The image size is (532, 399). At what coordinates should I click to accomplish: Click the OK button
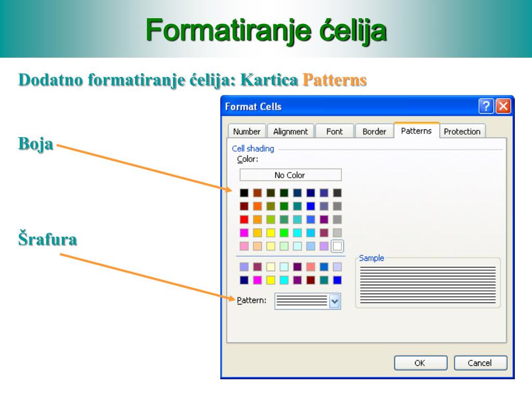420,363
